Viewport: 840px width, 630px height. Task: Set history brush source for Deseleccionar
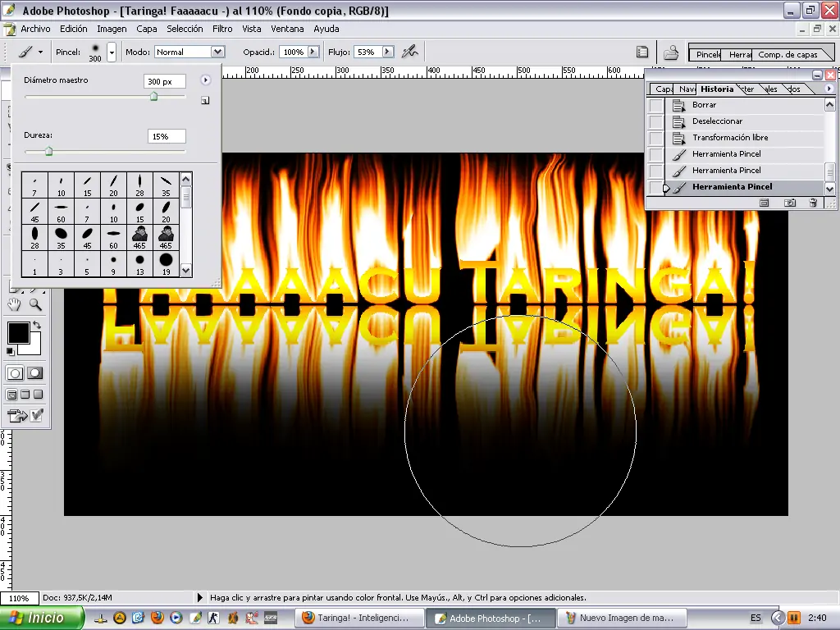655,121
